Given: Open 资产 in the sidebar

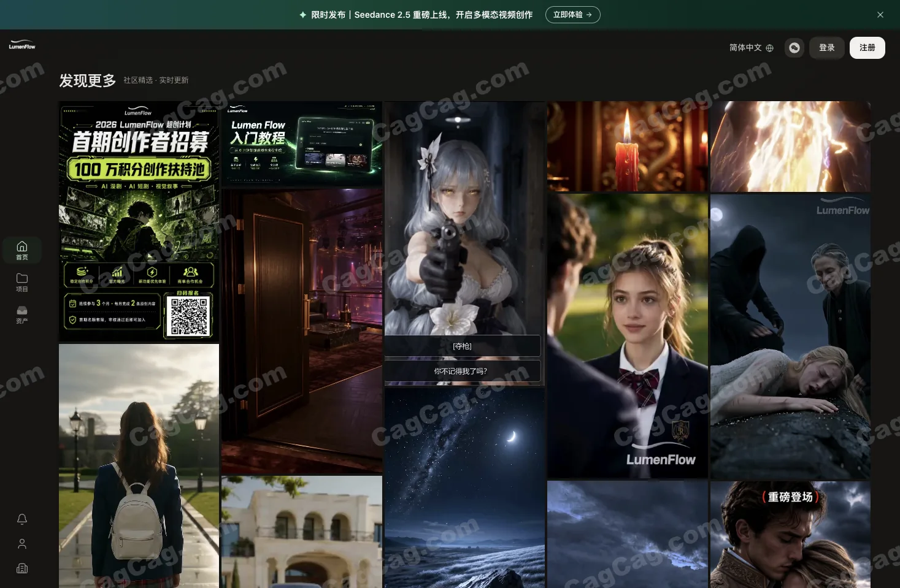Looking at the screenshot, I should tap(22, 314).
